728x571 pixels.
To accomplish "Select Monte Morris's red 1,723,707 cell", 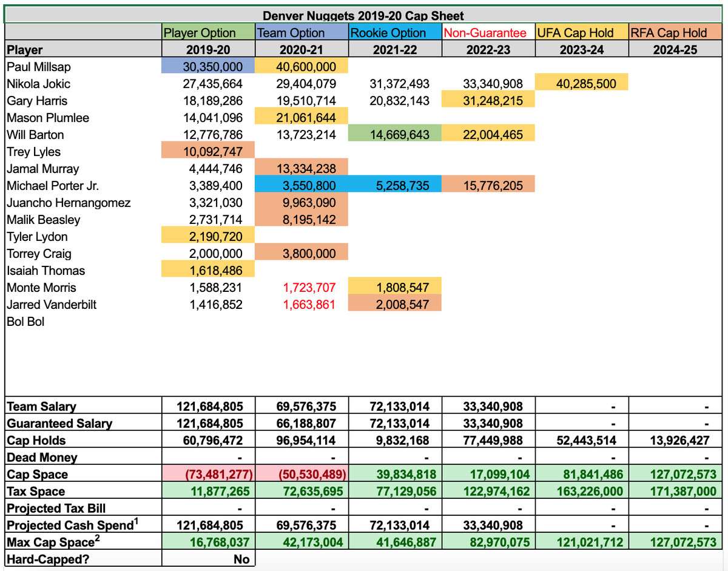I will point(302,287).
